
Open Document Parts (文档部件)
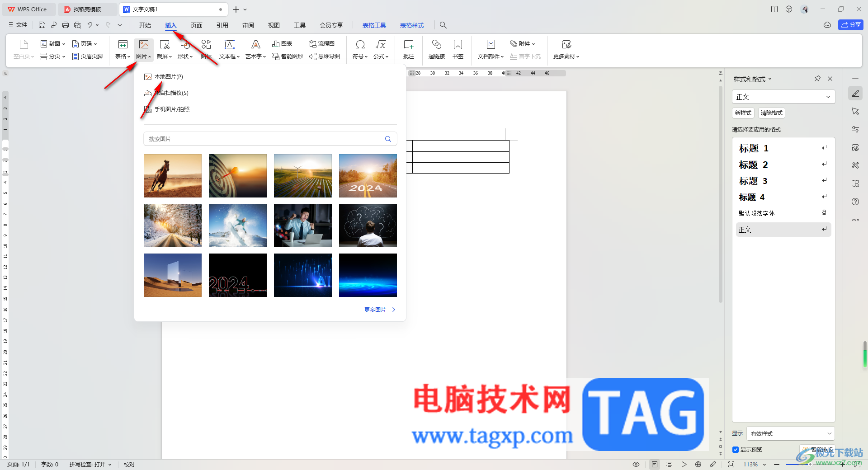pos(491,50)
